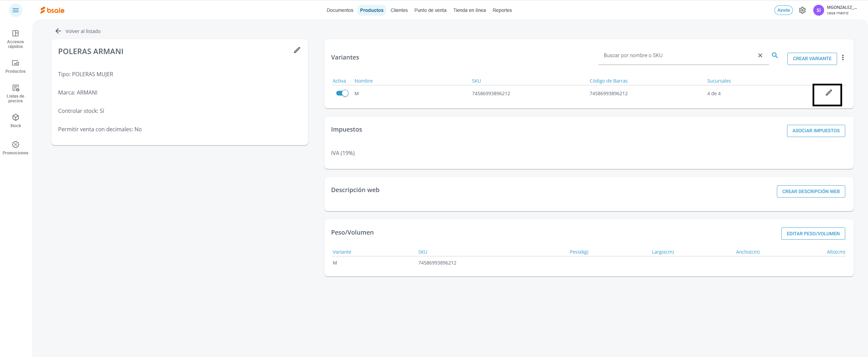Click EDITAR PESO/VOLUMEN button
The height and width of the screenshot is (357, 868).
[813, 234]
